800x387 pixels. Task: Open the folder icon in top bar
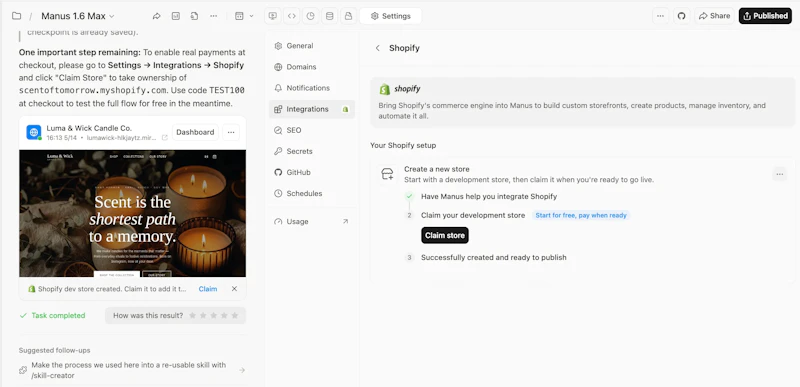(16, 16)
